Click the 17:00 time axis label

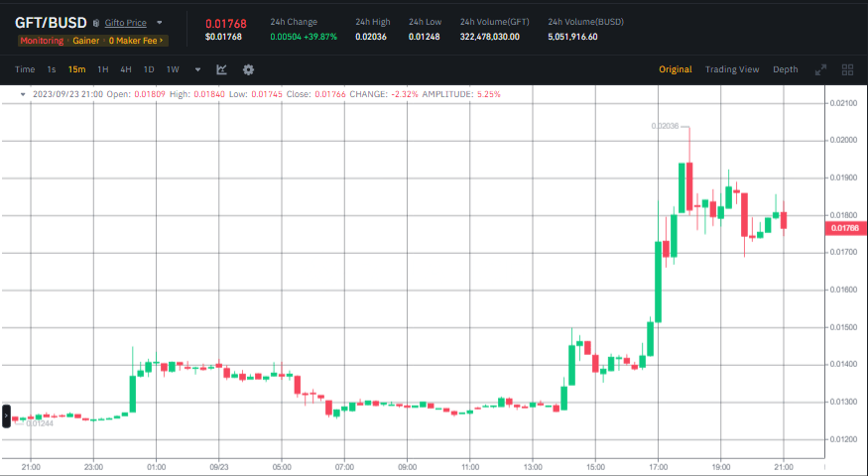[x=659, y=467]
